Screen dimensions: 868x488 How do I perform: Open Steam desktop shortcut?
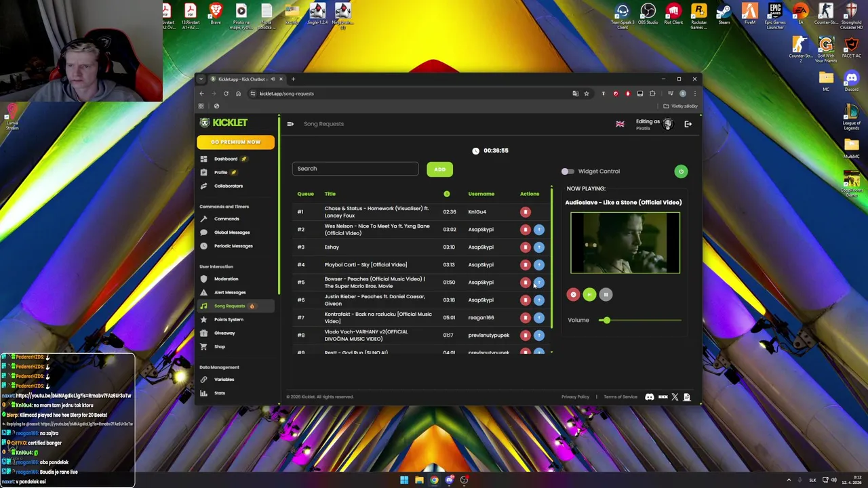click(x=724, y=15)
